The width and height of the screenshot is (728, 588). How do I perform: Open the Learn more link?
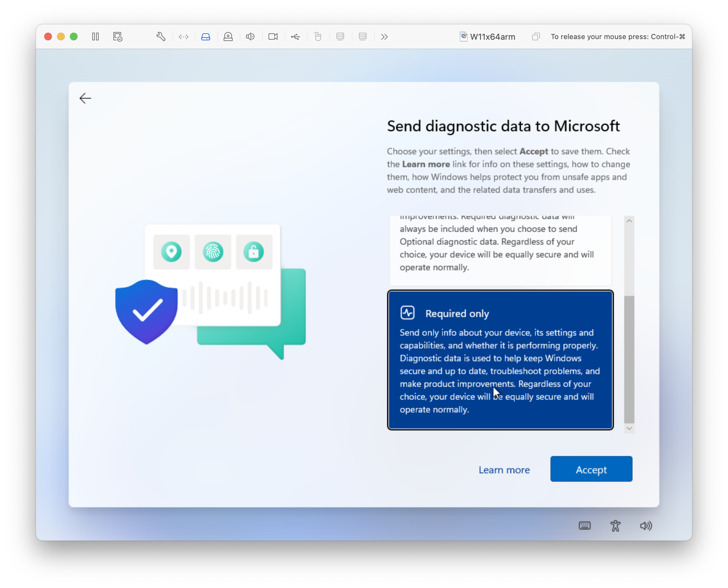[x=504, y=470]
